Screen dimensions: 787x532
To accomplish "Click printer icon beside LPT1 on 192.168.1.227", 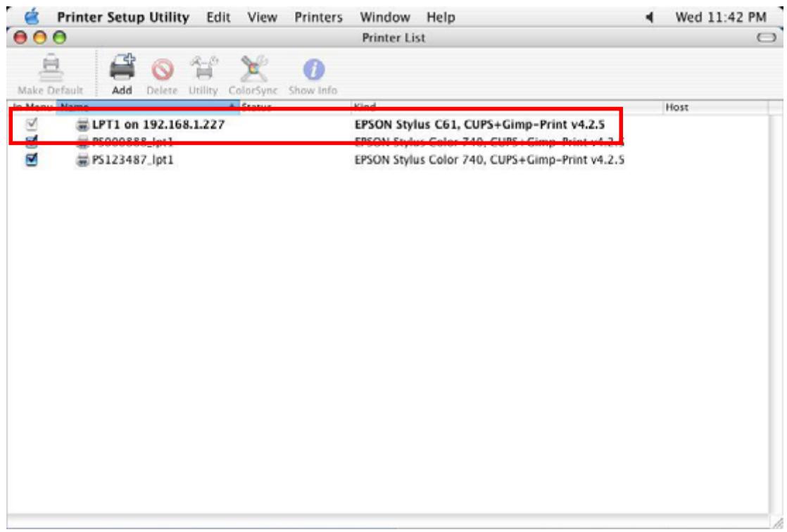I will pyautogui.click(x=82, y=125).
